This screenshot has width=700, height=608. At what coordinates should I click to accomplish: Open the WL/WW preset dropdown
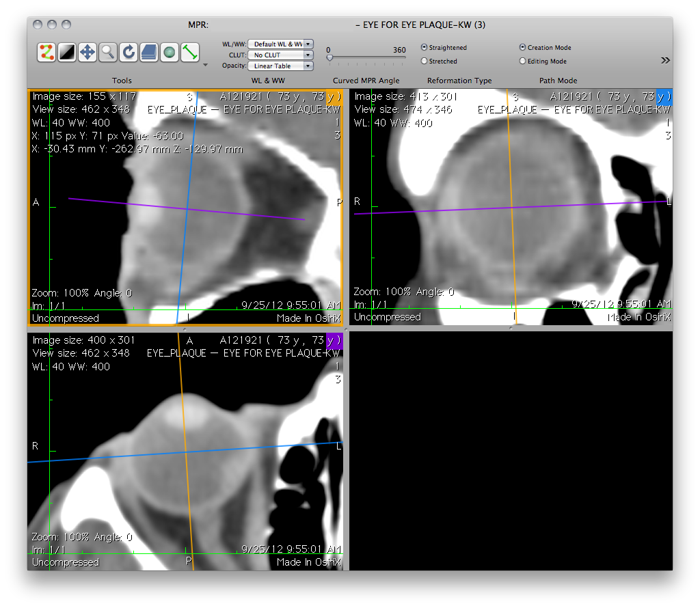click(280, 44)
